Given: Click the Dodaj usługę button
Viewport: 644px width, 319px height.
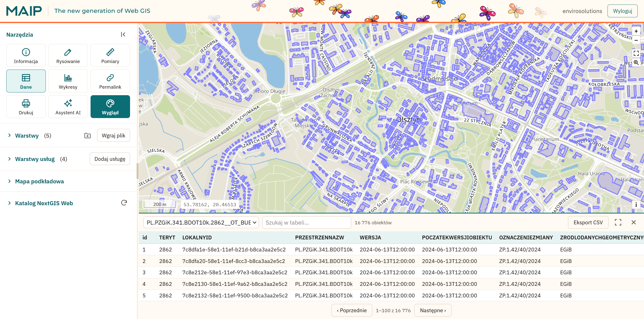Looking at the screenshot, I should point(110,159).
